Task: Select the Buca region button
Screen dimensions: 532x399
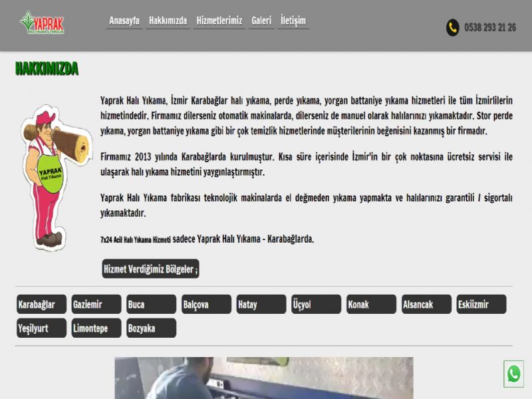Action: (x=152, y=305)
